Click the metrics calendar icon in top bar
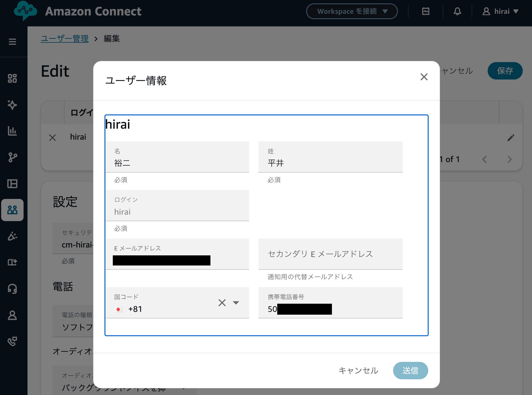This screenshot has height=395, width=532. pyautogui.click(x=426, y=11)
